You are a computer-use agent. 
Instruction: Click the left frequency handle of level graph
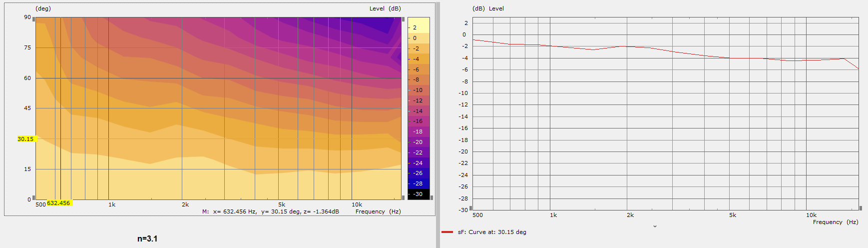click(470, 208)
